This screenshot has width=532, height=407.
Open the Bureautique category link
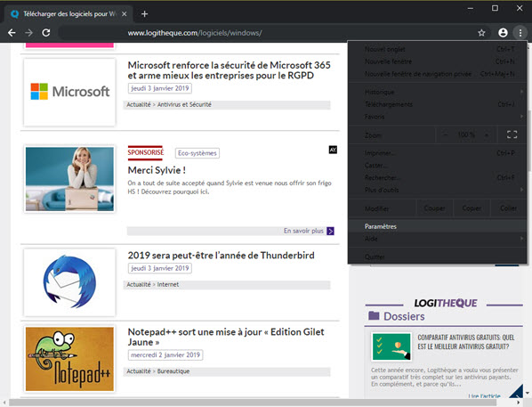[x=173, y=371]
